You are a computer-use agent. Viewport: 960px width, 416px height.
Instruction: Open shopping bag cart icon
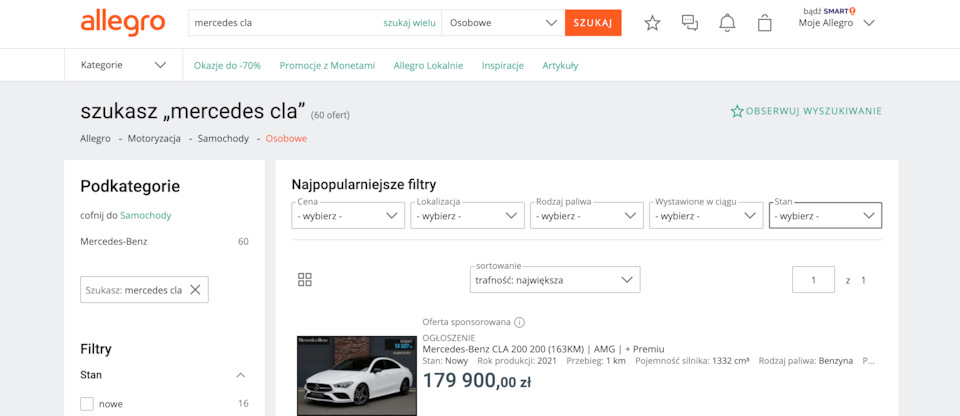click(765, 23)
